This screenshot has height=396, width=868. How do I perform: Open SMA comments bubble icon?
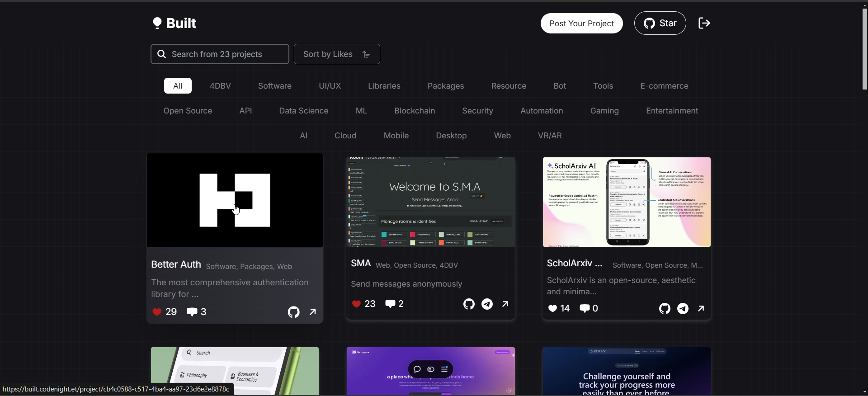(x=390, y=304)
